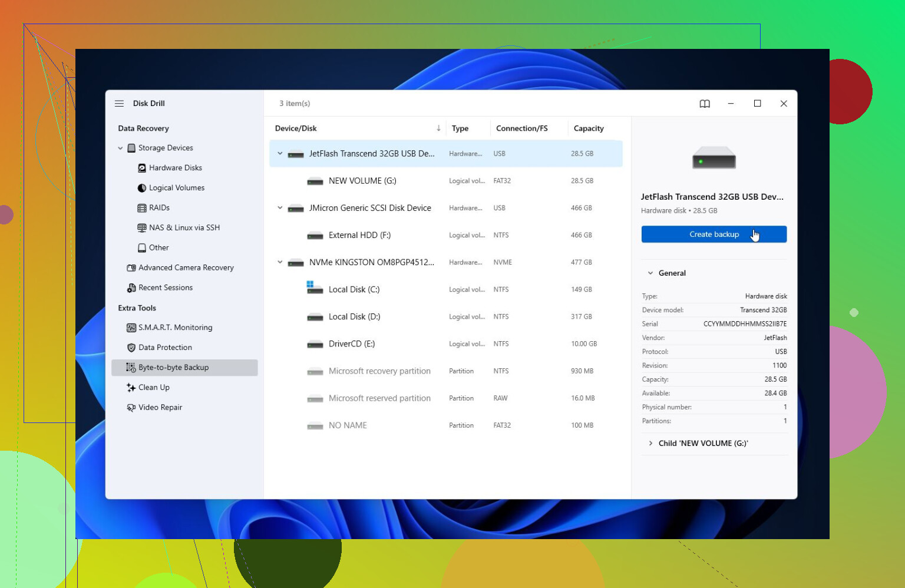Click the NVME connection cell for KINGSTON
This screenshot has width=905, height=588.
[503, 263]
